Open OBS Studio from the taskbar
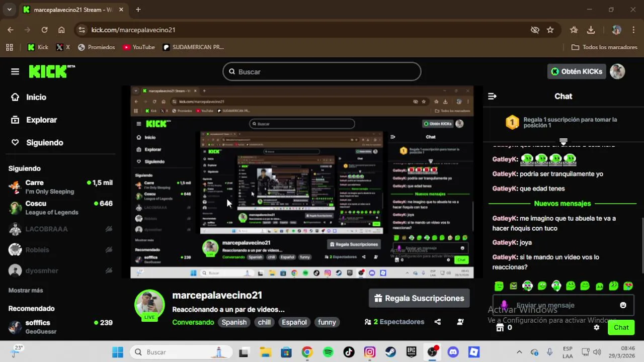 point(432,352)
